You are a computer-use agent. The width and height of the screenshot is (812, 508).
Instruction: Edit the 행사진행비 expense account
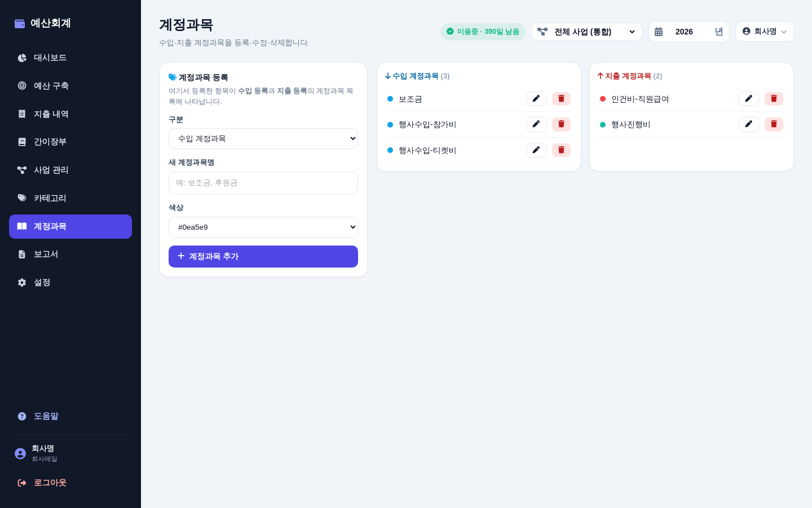[x=748, y=124]
